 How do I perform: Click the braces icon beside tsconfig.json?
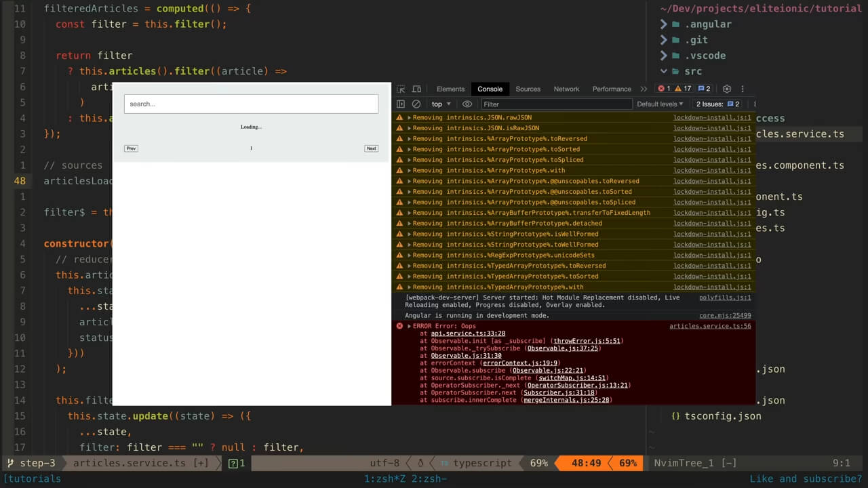pos(675,416)
